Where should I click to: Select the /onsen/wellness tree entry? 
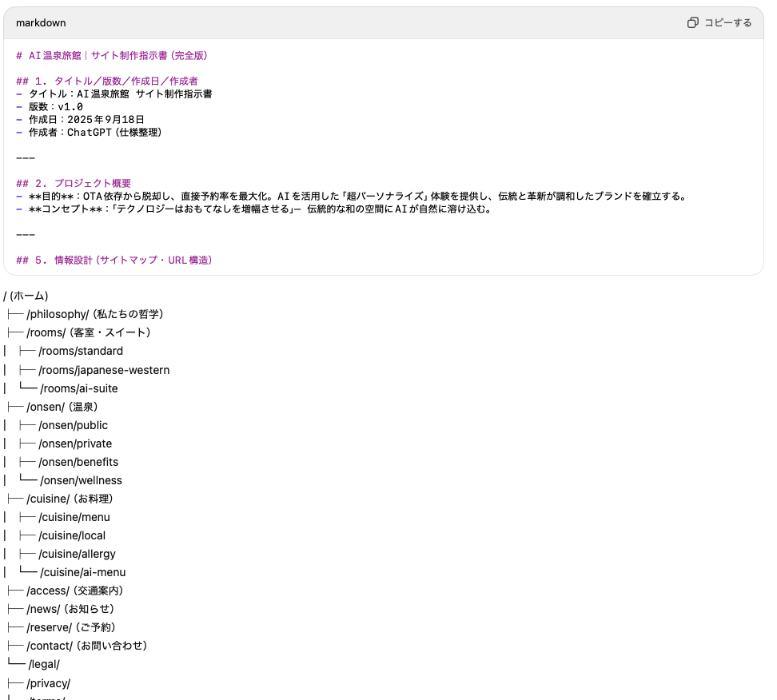[81, 480]
